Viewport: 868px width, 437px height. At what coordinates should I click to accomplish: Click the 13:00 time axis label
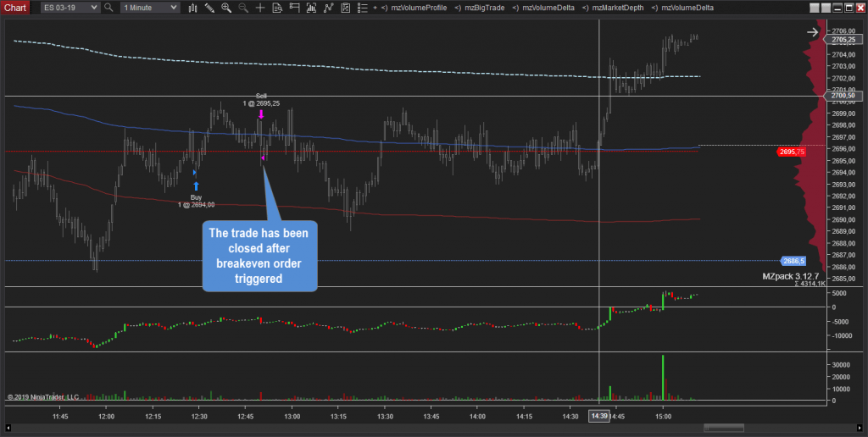tap(292, 416)
